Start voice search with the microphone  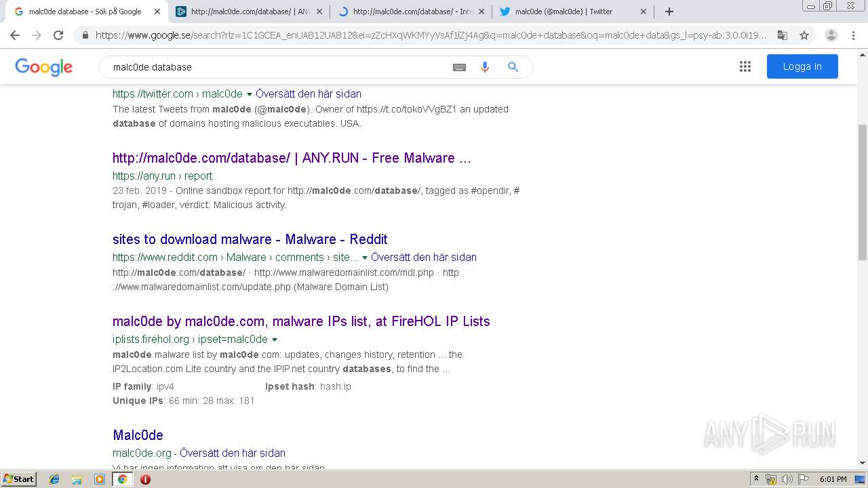point(485,67)
